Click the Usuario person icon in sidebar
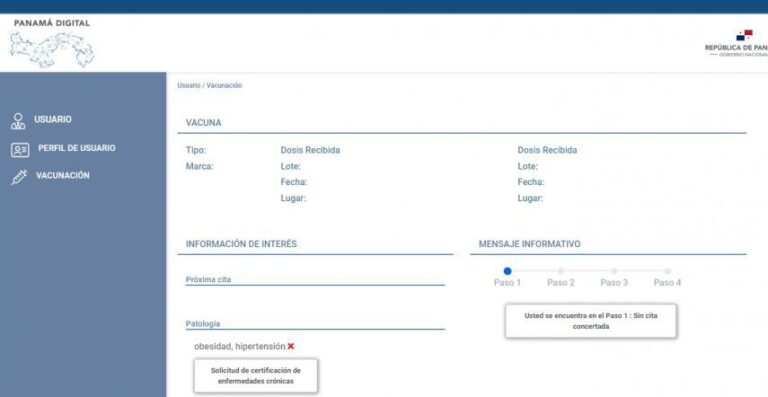 pos(18,121)
